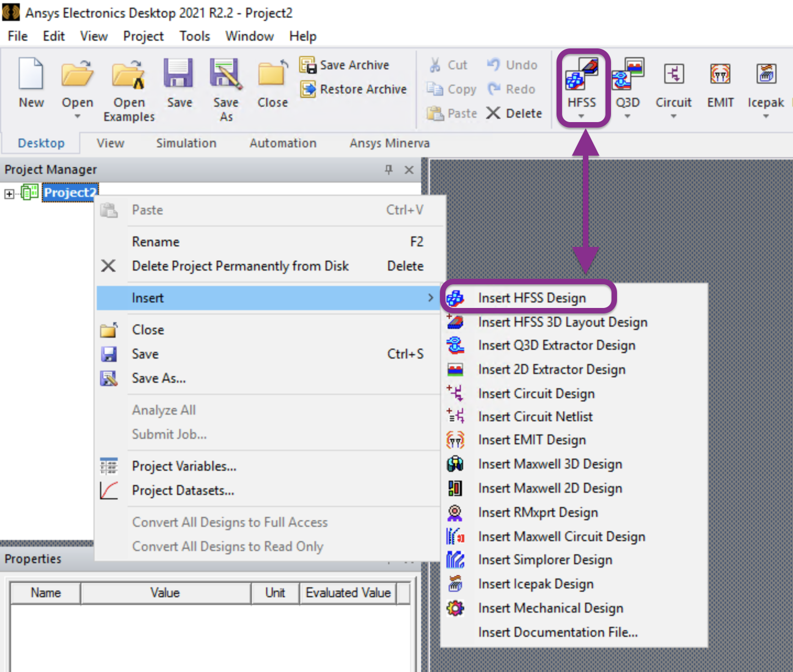Select Insert 2D Extractor Design
The image size is (793, 672).
[574, 370]
